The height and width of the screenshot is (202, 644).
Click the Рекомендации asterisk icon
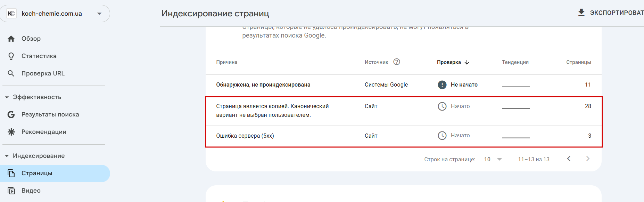point(11,132)
